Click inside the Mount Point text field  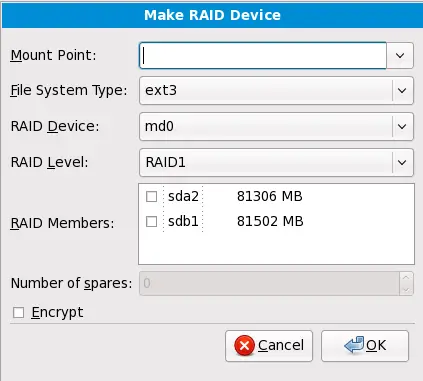point(263,55)
